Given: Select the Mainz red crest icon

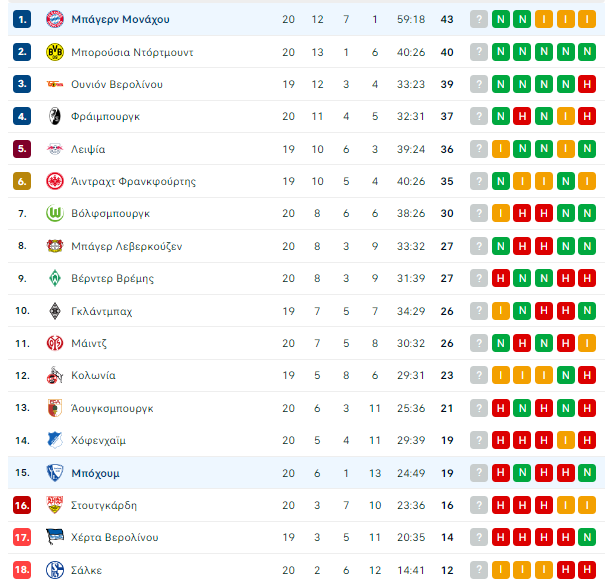Looking at the screenshot, I should click(55, 343).
